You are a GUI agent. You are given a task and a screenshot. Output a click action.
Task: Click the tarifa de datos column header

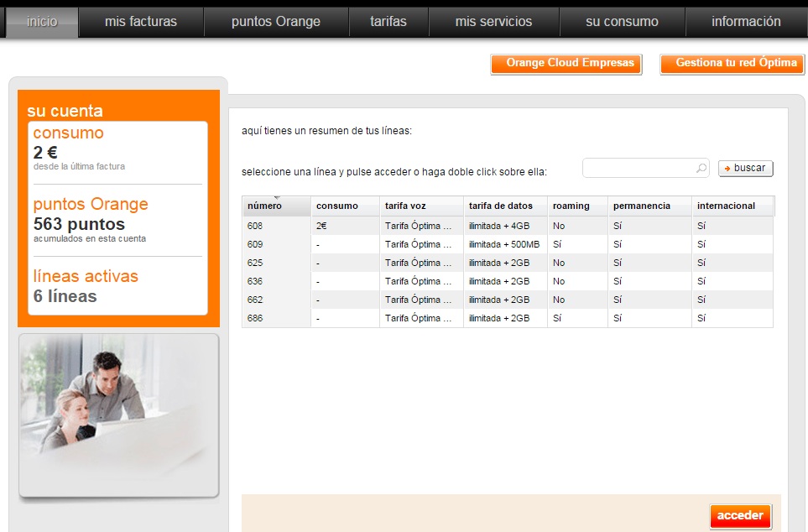(505, 206)
